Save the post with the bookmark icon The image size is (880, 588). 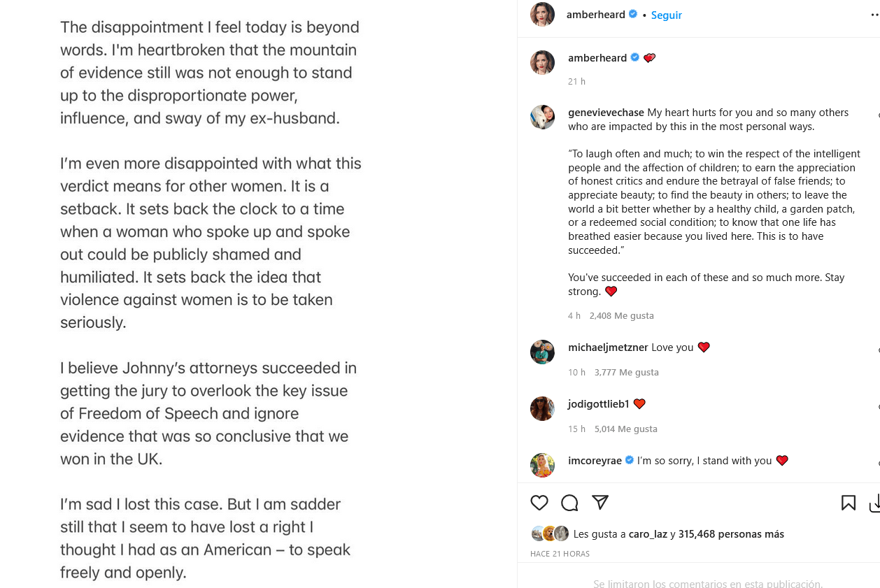(848, 503)
